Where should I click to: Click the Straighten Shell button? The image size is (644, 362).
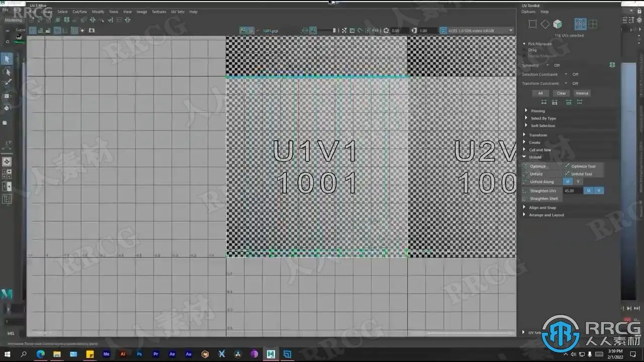coord(542,199)
